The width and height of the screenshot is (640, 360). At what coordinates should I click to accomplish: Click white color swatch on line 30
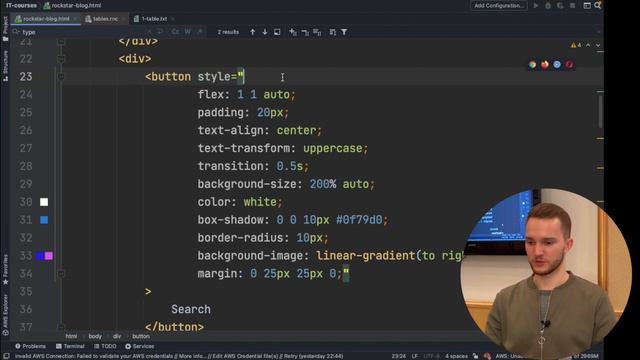tap(44, 202)
